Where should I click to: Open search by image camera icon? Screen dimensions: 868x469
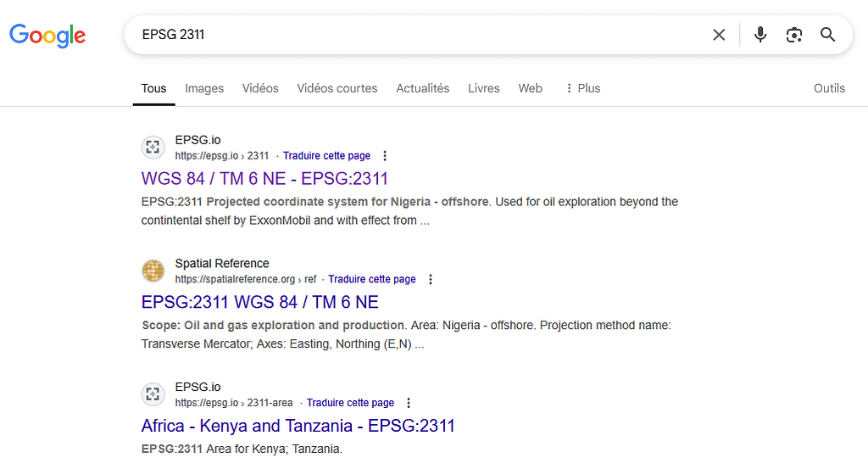point(794,35)
